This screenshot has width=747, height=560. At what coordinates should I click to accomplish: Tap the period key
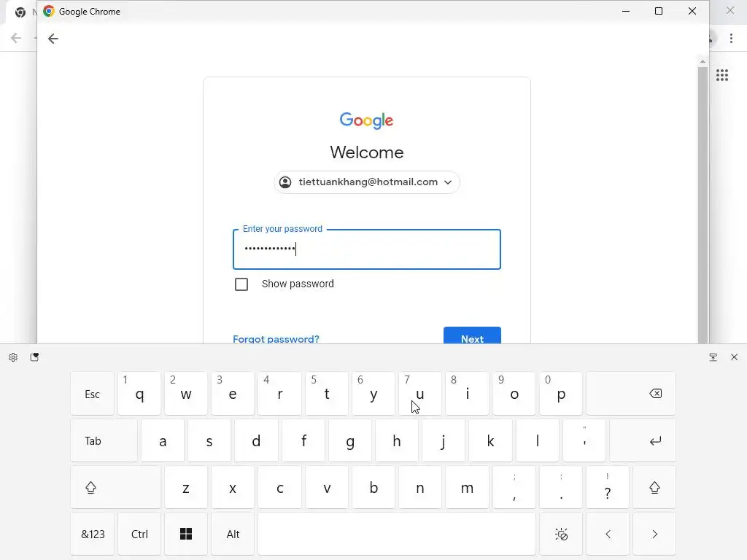click(561, 487)
